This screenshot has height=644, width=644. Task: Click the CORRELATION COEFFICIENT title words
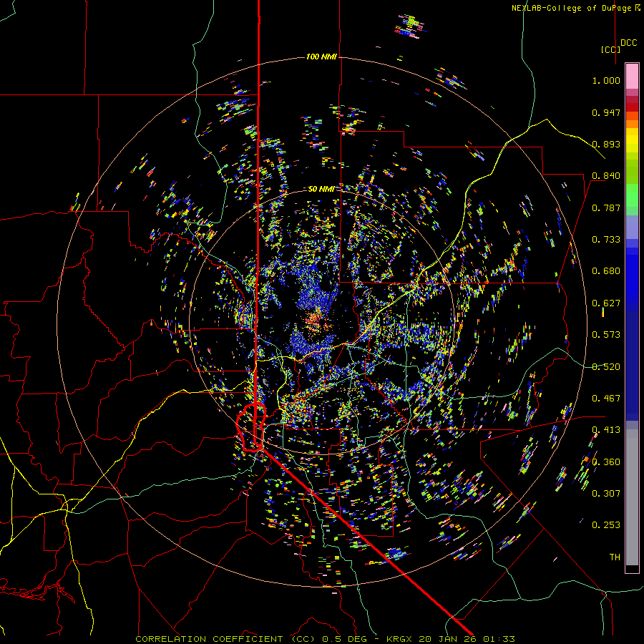click(x=209, y=639)
